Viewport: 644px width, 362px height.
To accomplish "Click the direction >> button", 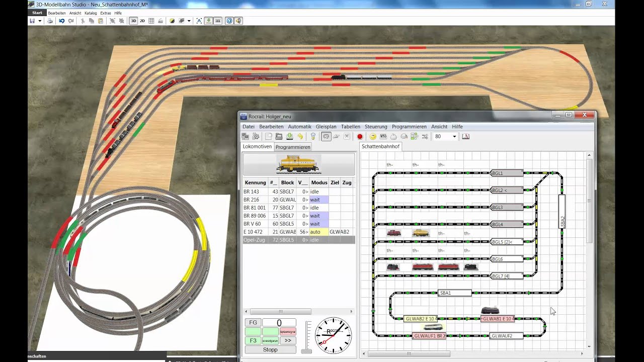I will [288, 340].
